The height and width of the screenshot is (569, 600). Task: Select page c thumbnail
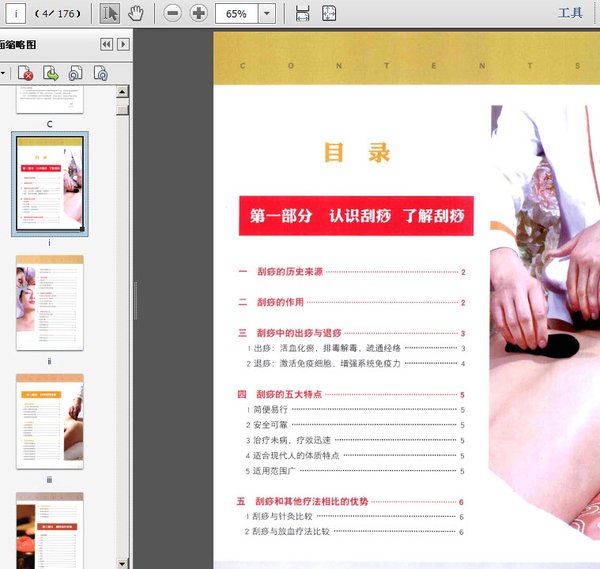click(50, 99)
